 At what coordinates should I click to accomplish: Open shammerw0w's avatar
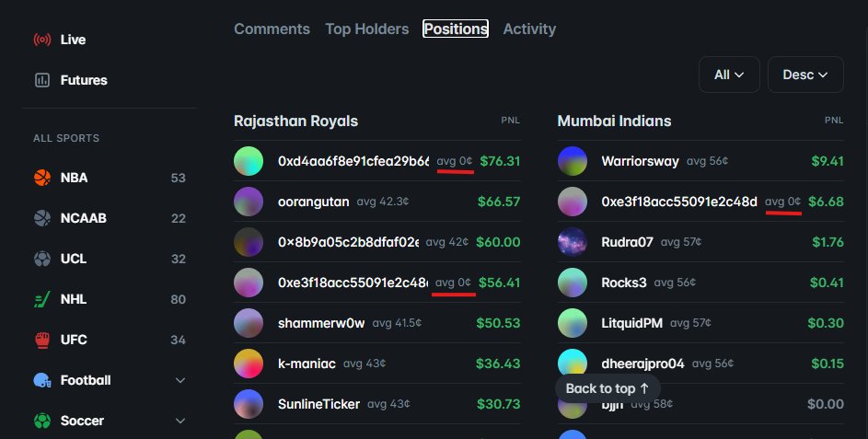249,323
